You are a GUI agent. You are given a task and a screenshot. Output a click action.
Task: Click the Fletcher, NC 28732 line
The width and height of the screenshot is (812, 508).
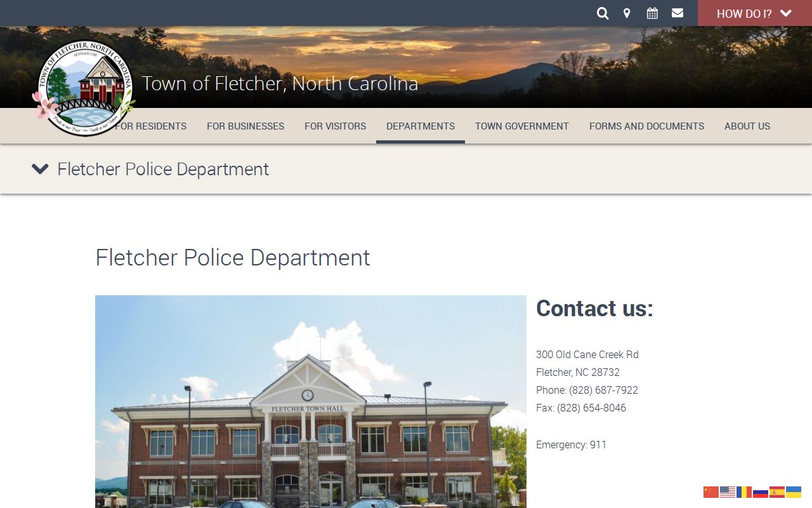click(578, 372)
